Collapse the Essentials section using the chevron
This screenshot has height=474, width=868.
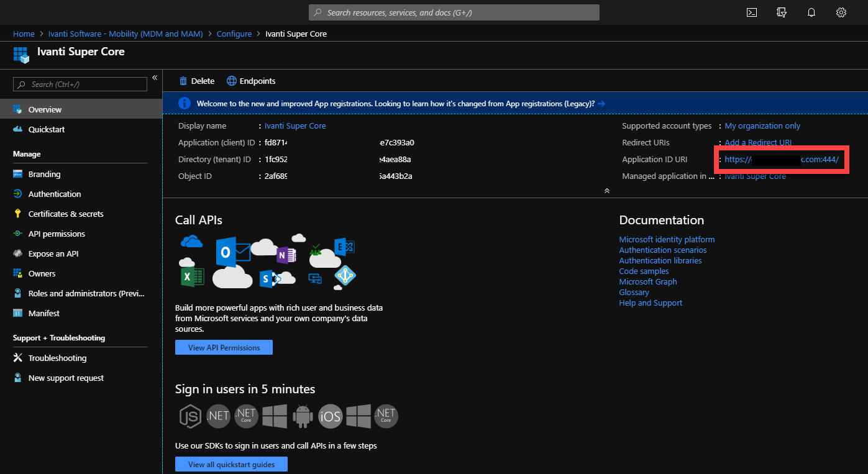pos(607,191)
